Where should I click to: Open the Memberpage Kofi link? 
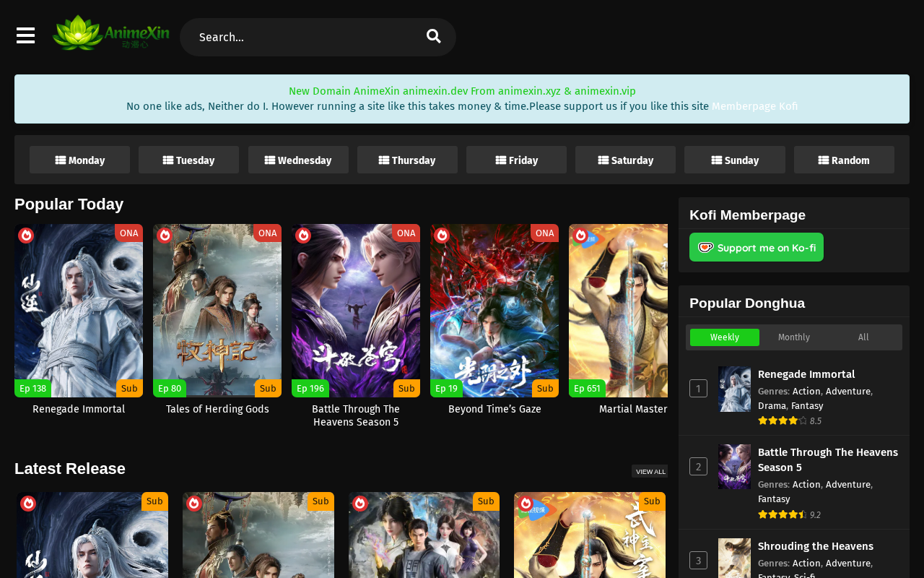click(x=755, y=106)
